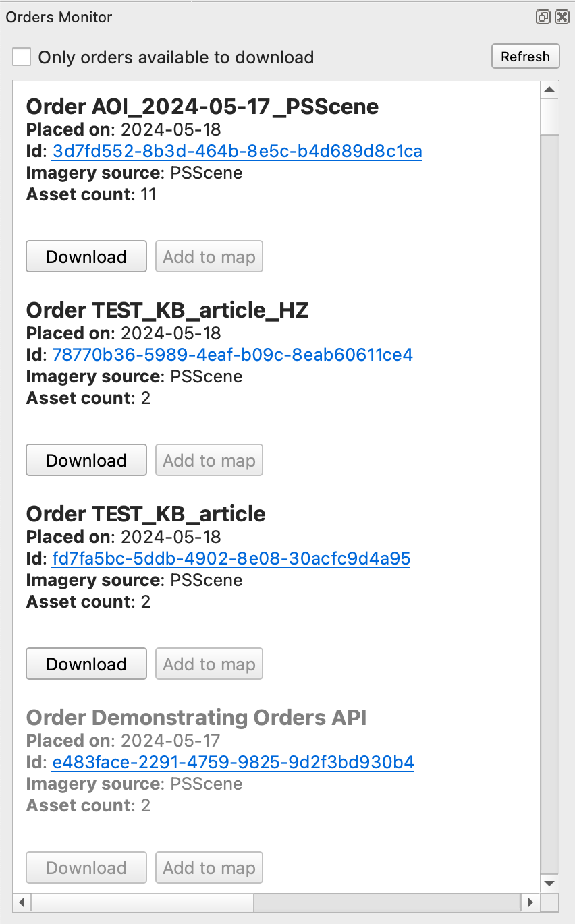Add TEST_KB_article_HZ order to map

click(x=209, y=461)
